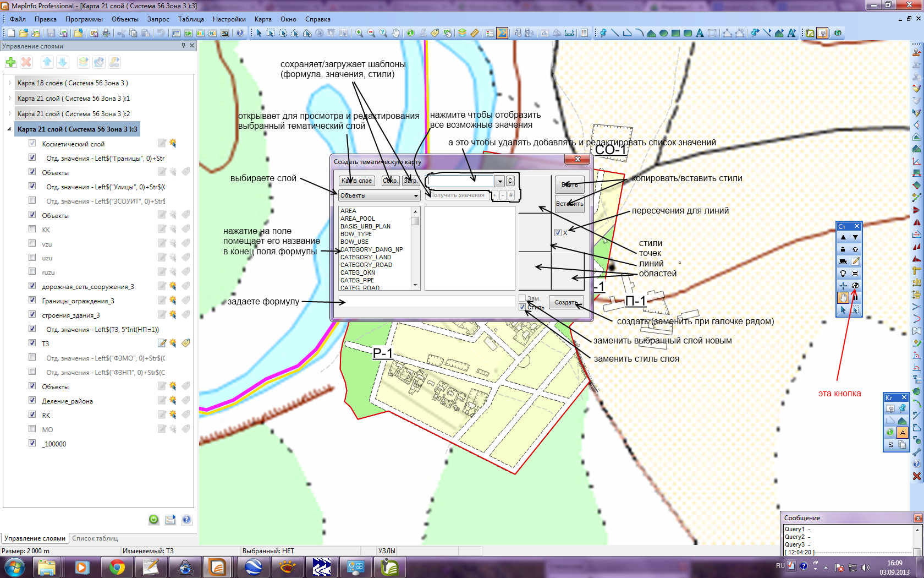Open the Запрос menu
Viewport: 924px width, 578px height.
click(158, 19)
